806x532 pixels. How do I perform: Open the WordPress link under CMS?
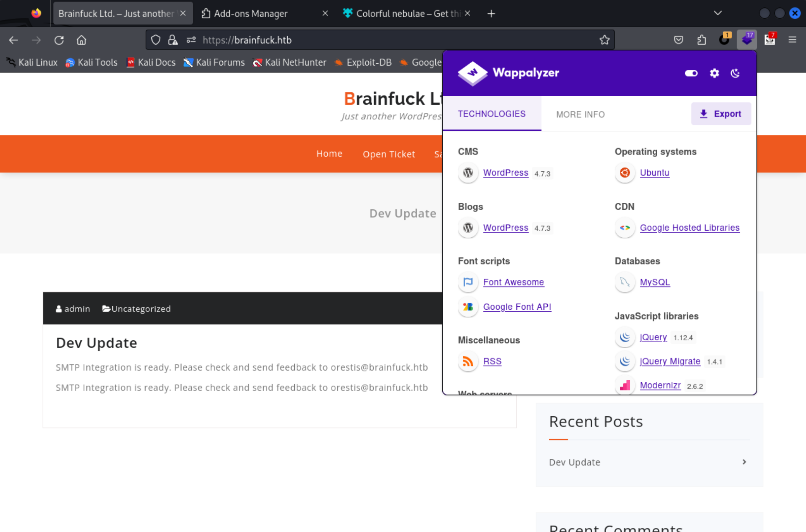point(506,173)
